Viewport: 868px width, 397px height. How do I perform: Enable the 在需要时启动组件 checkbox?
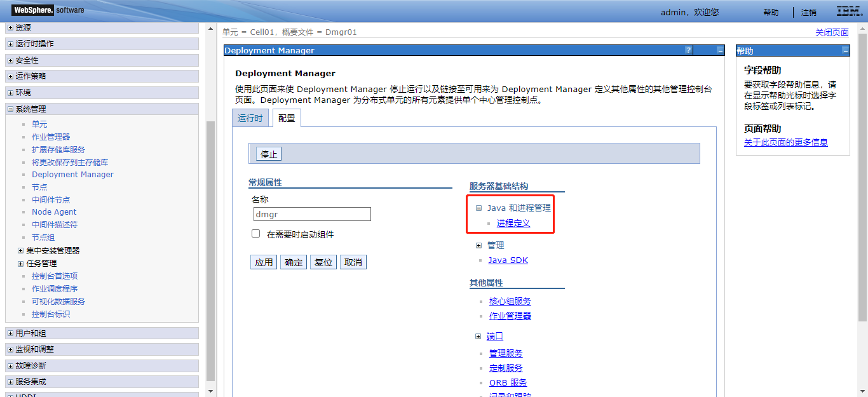(255, 233)
